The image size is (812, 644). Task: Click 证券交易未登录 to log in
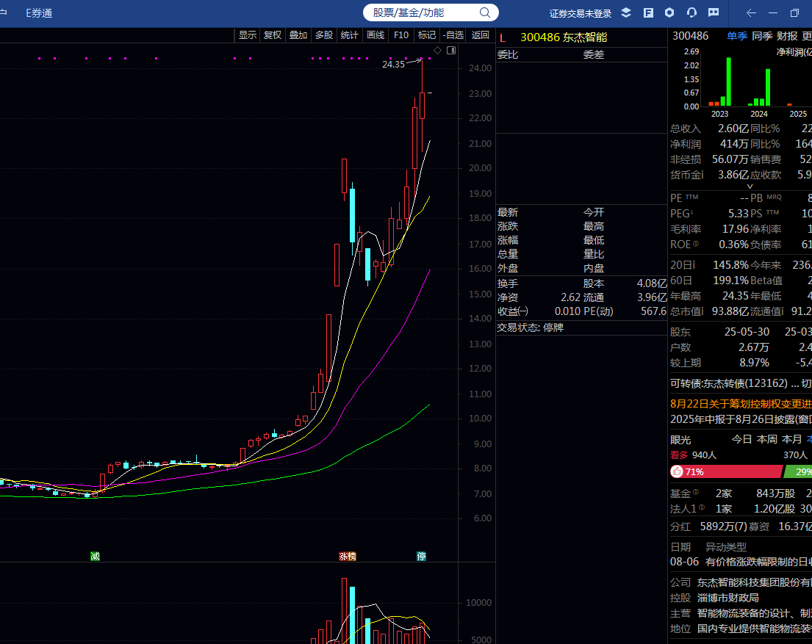pos(581,13)
